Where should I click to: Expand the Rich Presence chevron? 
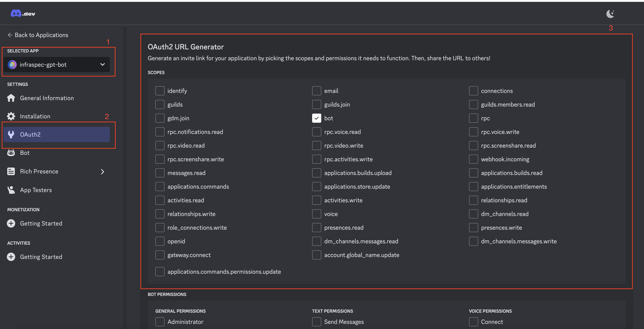(x=103, y=172)
